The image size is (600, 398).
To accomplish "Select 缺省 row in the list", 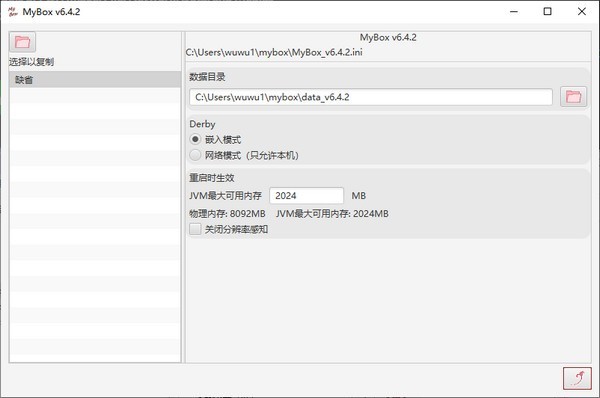I will [95, 80].
